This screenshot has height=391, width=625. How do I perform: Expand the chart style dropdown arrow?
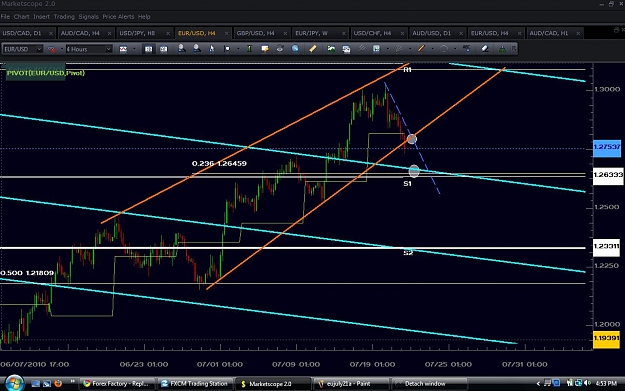click(x=134, y=49)
